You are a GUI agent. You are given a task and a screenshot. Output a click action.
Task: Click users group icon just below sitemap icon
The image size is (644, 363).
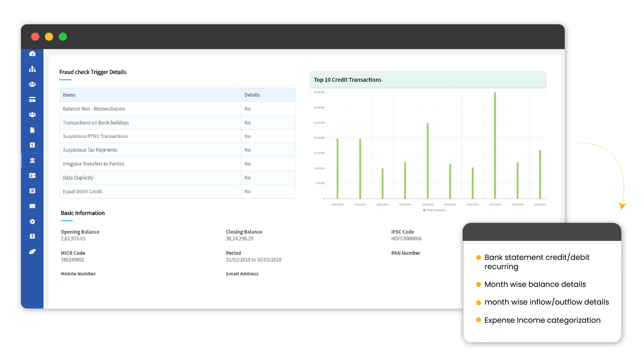click(32, 84)
